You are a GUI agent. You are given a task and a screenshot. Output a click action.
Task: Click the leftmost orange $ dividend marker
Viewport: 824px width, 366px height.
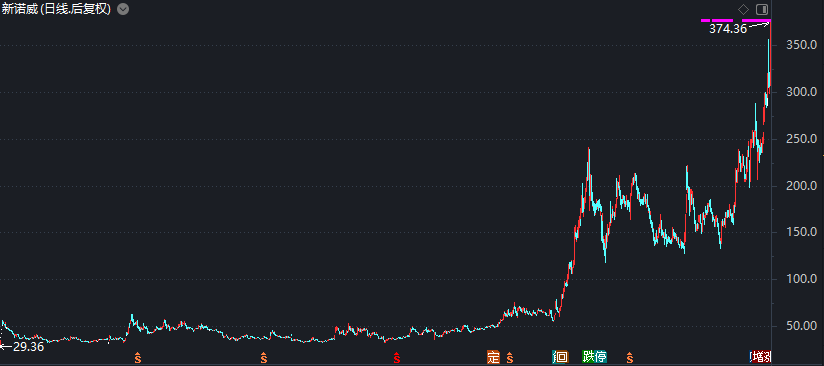pyautogui.click(x=138, y=358)
